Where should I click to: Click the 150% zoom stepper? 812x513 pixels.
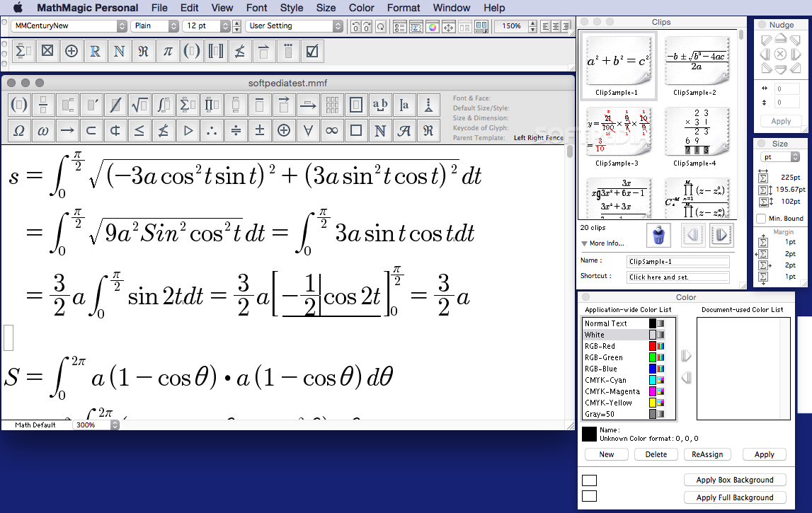pyautogui.click(x=533, y=26)
